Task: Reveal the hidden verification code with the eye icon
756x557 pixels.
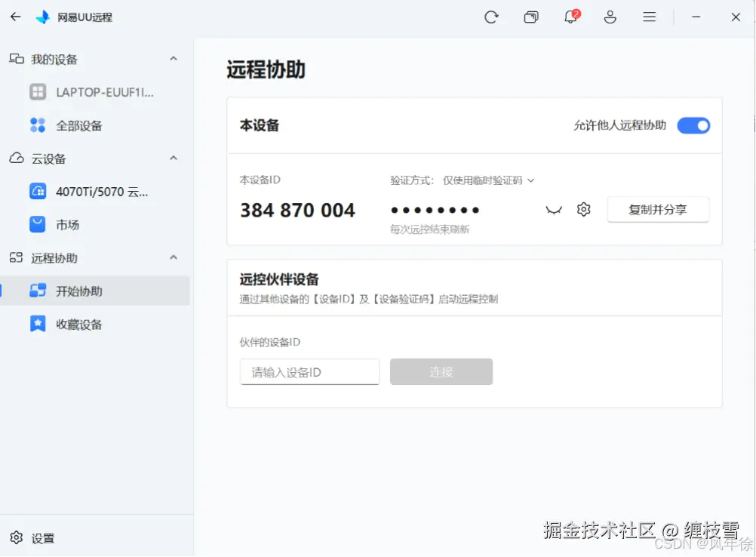Action: (554, 211)
